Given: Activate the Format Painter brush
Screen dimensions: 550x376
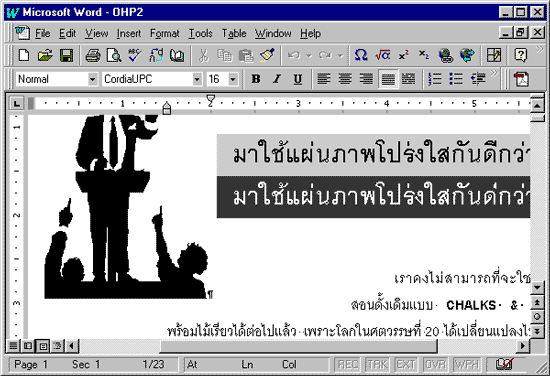Looking at the screenshot, I should pyautogui.click(x=267, y=55).
